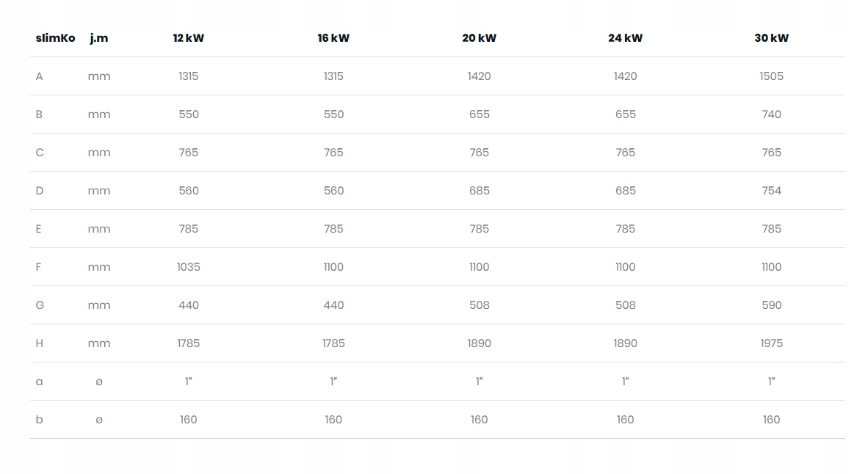
Task: Select the 16 kW column header
Action: 333,38
